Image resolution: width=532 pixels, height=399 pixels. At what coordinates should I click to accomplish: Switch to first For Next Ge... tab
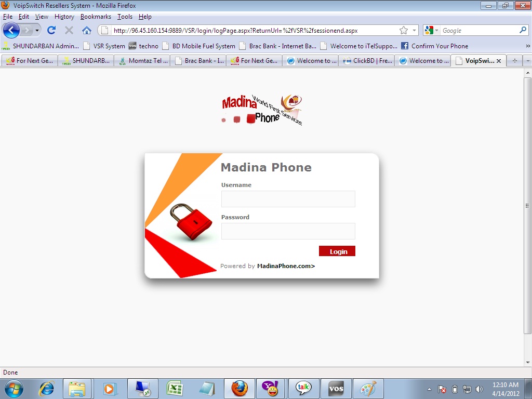(30, 61)
